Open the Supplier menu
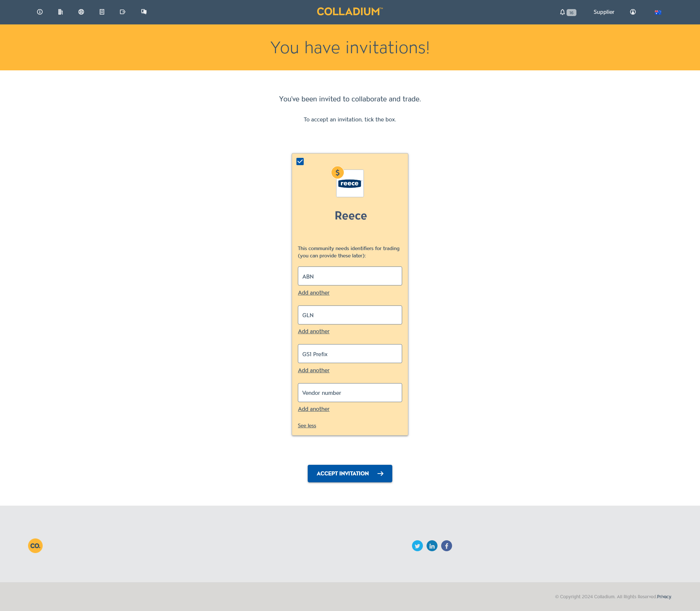The image size is (700, 611). [604, 12]
